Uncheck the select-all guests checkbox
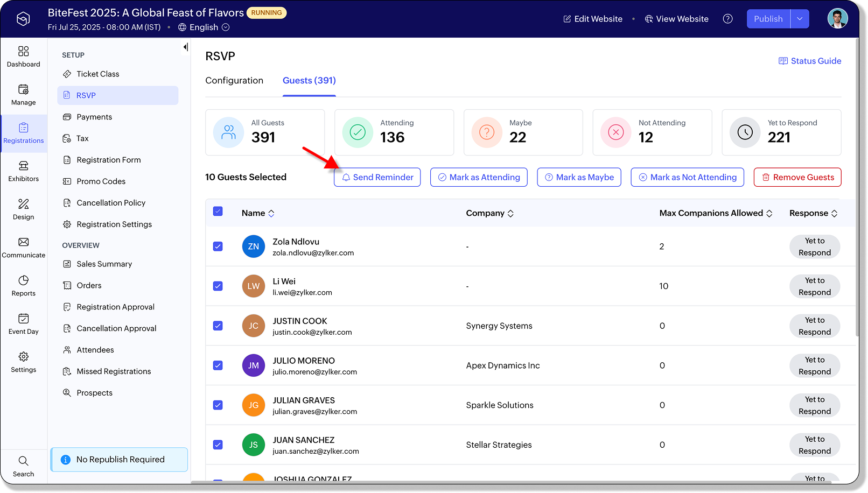Viewport: 868px width, 493px height. click(x=218, y=212)
